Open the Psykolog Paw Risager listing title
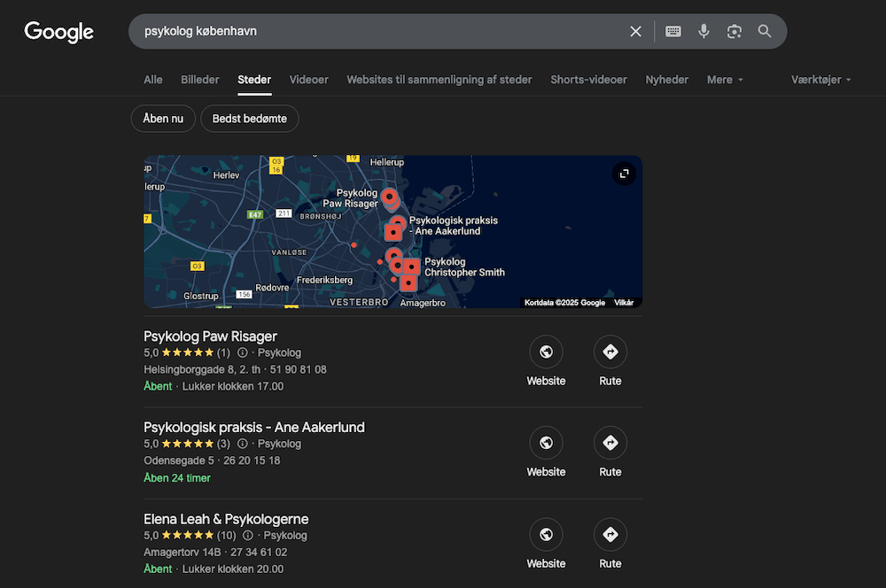Viewport: 886px width, 588px height. point(210,337)
